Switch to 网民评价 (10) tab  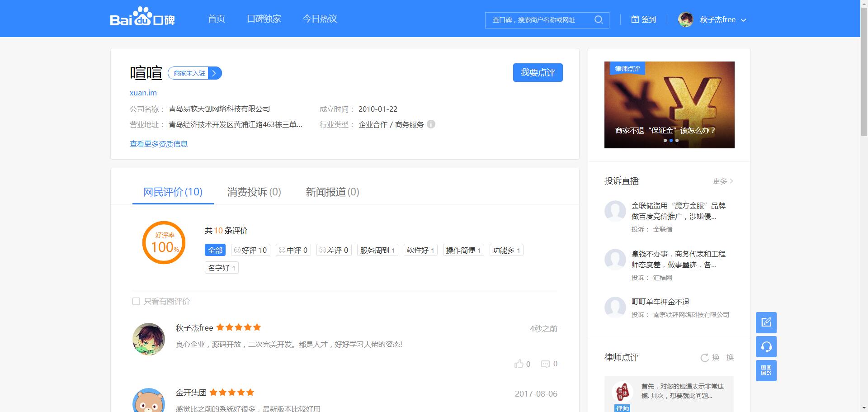pyautogui.click(x=173, y=192)
